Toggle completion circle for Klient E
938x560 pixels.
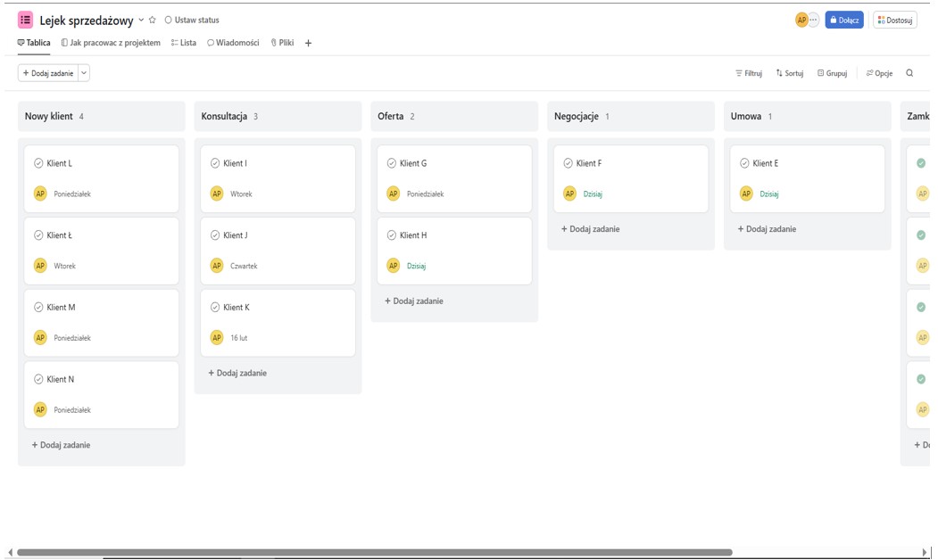click(744, 163)
